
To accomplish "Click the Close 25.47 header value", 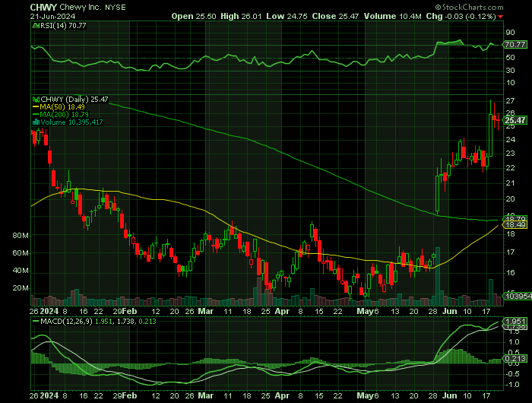I will tap(335, 16).
